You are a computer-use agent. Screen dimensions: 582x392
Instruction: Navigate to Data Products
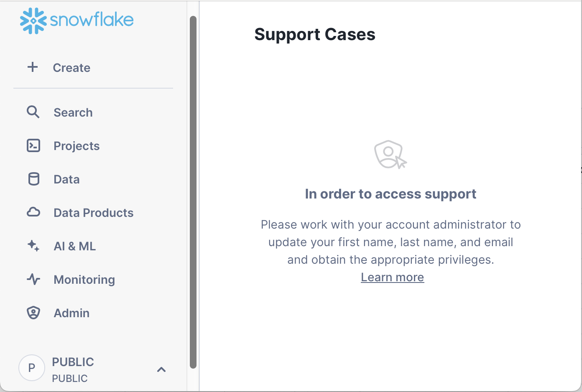[93, 212]
